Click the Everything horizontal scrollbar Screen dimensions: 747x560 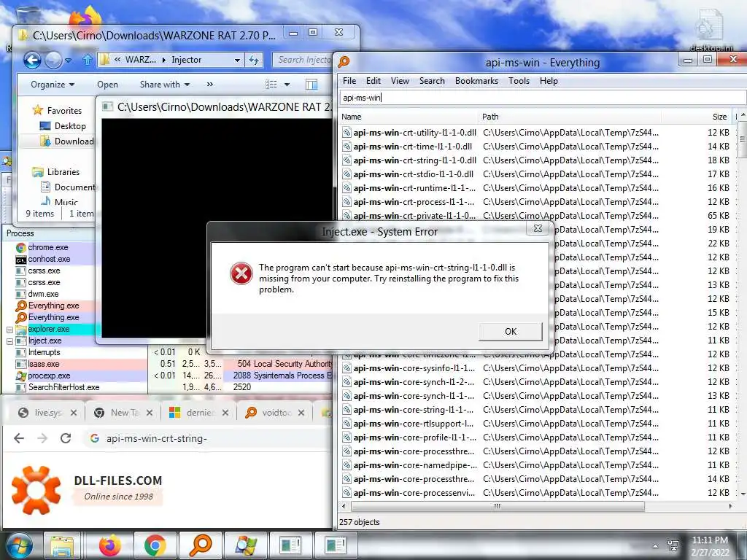(498, 506)
